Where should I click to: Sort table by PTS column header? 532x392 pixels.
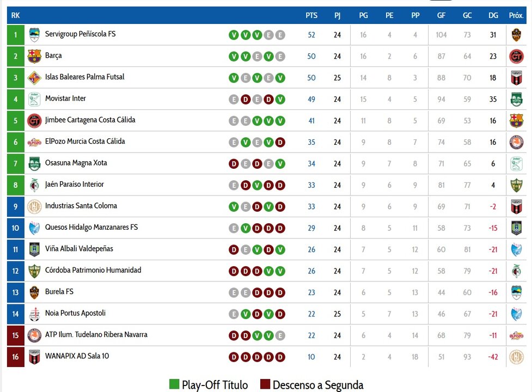(311, 15)
